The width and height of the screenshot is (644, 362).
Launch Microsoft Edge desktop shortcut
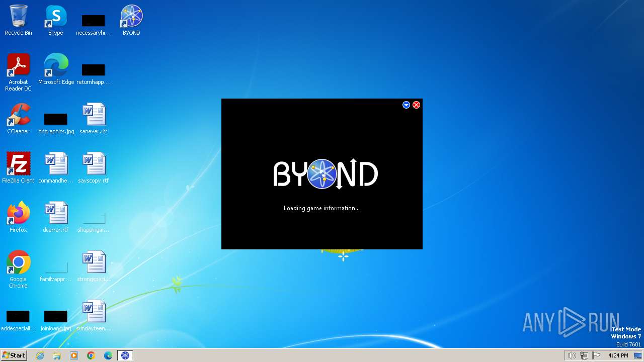coord(56,69)
